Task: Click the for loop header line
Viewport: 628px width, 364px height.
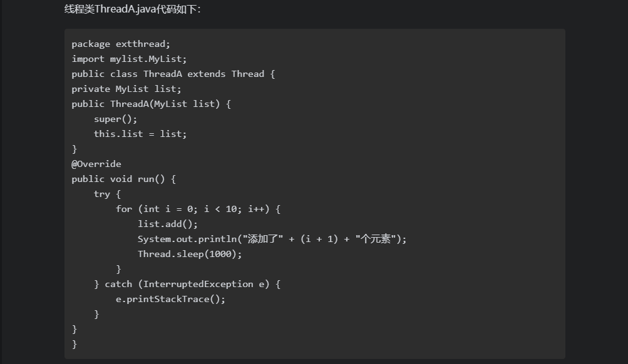Action: click(198, 209)
